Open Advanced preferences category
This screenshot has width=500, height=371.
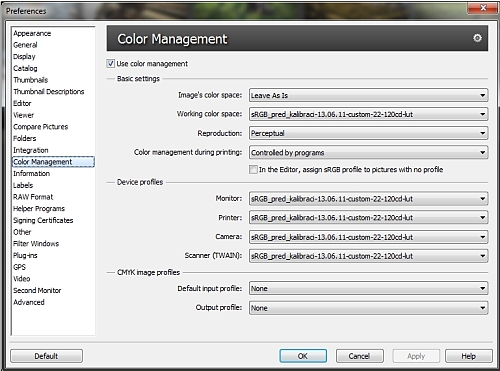(29, 302)
